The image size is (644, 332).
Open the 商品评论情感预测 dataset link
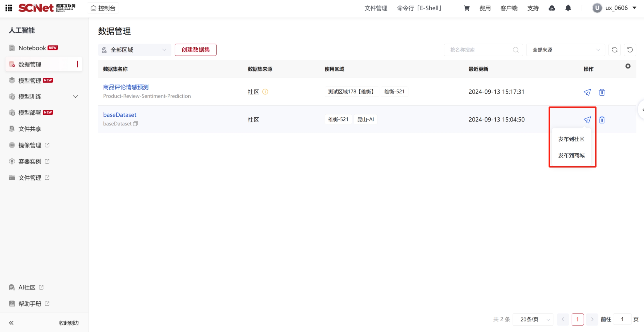coord(126,87)
